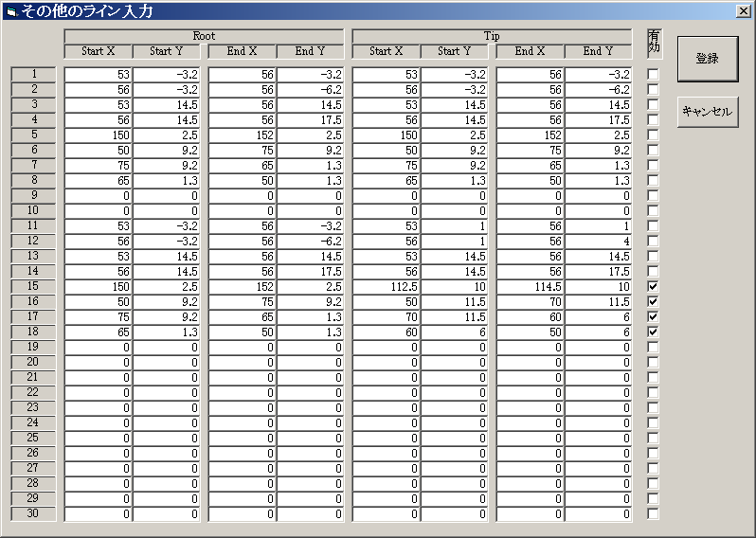Click Root End X field in row 5
This screenshot has height=538, width=756.
pos(242,134)
